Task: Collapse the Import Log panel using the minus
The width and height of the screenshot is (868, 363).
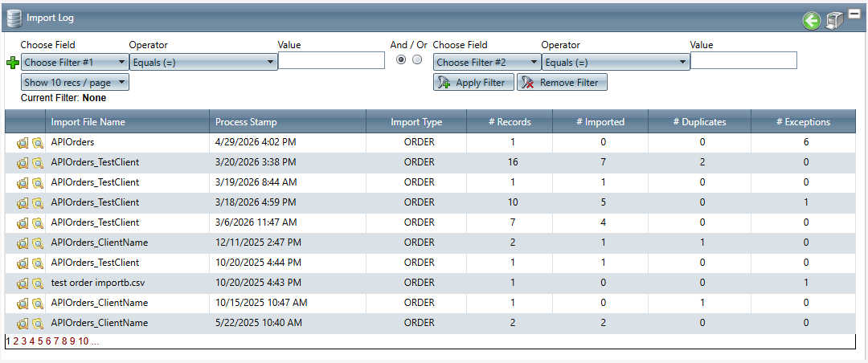Action: [x=853, y=15]
